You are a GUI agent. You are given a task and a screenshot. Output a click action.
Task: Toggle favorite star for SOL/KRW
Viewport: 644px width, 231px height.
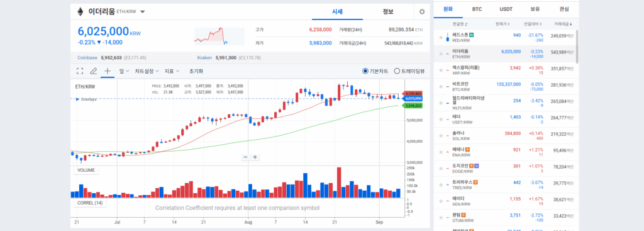441,135
